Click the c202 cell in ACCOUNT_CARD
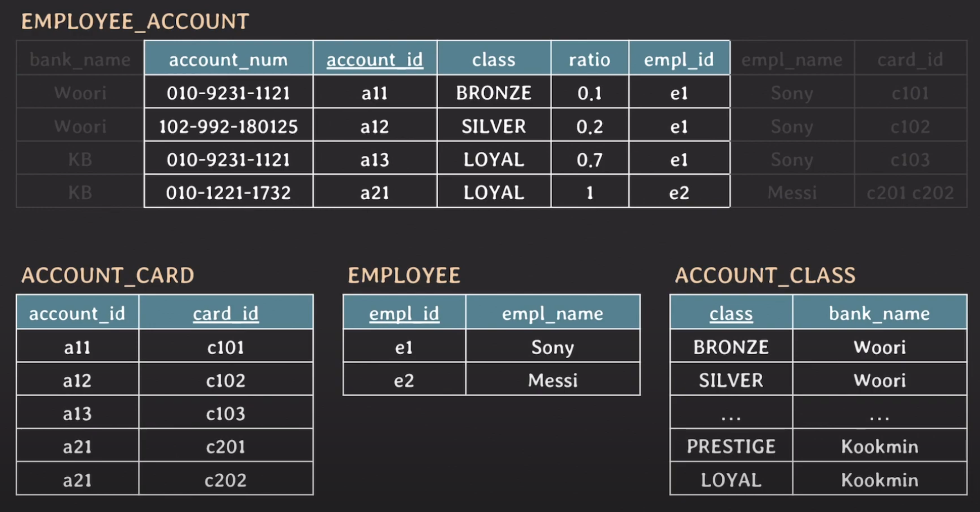Image resolution: width=980 pixels, height=512 pixels. coord(226,480)
